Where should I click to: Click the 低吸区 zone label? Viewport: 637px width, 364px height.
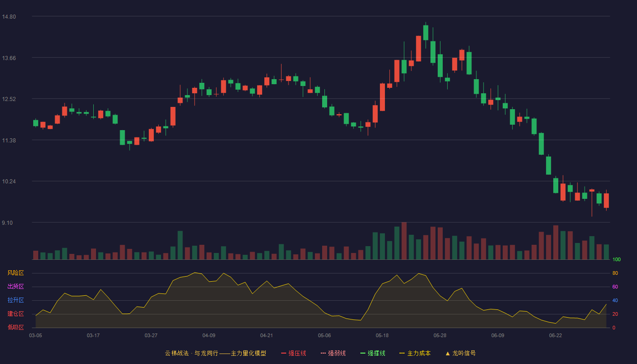tap(15, 327)
